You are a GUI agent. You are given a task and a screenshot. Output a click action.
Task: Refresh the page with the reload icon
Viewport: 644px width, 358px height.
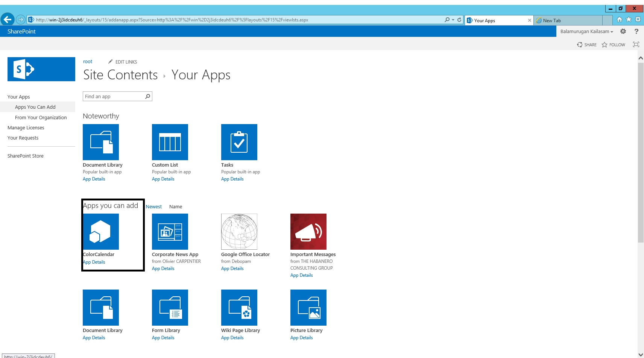(x=459, y=20)
